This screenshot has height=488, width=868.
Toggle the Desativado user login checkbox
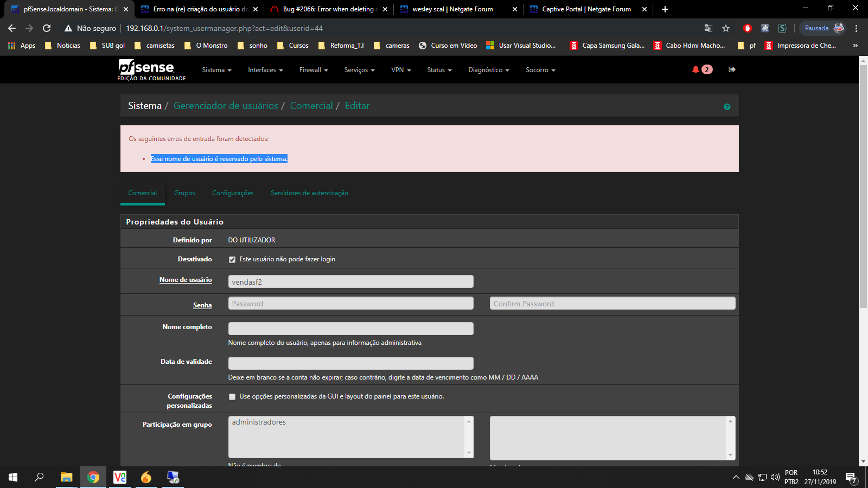pyautogui.click(x=232, y=260)
